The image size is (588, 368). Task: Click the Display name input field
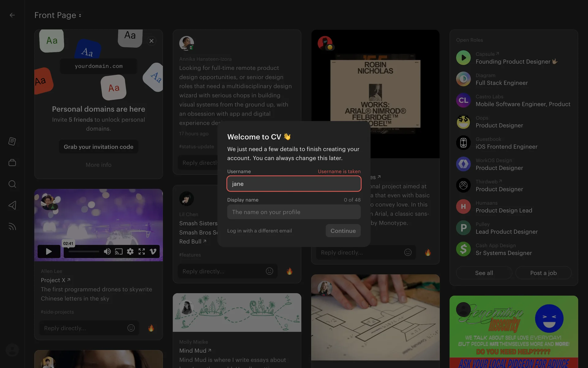(294, 212)
